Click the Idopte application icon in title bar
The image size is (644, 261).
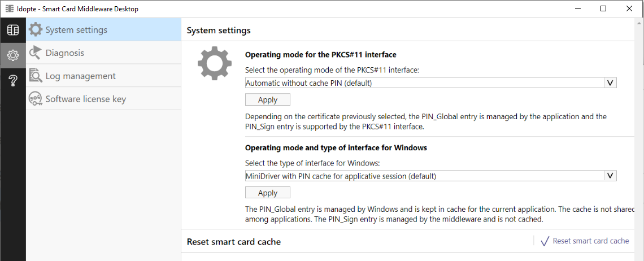tap(10, 8)
